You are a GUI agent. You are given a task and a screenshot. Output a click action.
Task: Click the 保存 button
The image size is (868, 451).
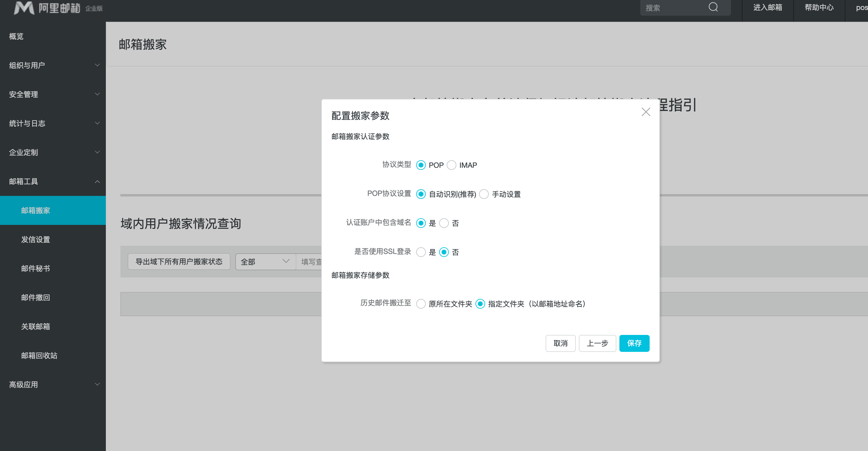tap(634, 343)
